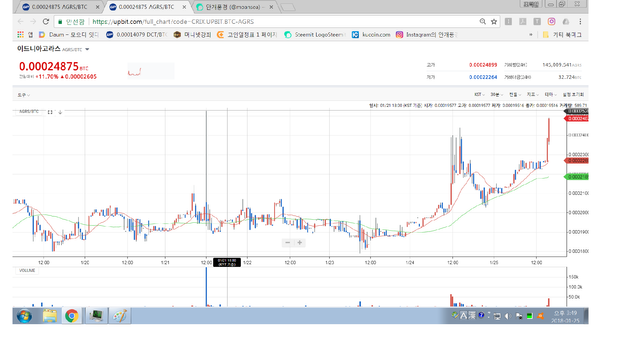
Task: Open Chrome from the Windows taskbar
Action: point(72,316)
